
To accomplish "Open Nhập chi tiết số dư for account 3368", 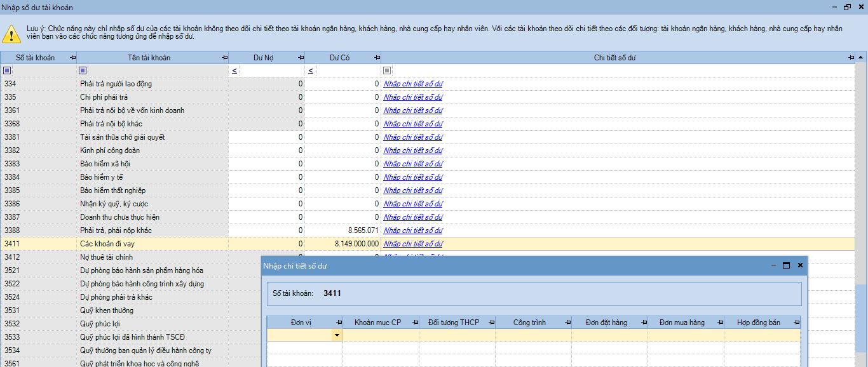I will (413, 124).
